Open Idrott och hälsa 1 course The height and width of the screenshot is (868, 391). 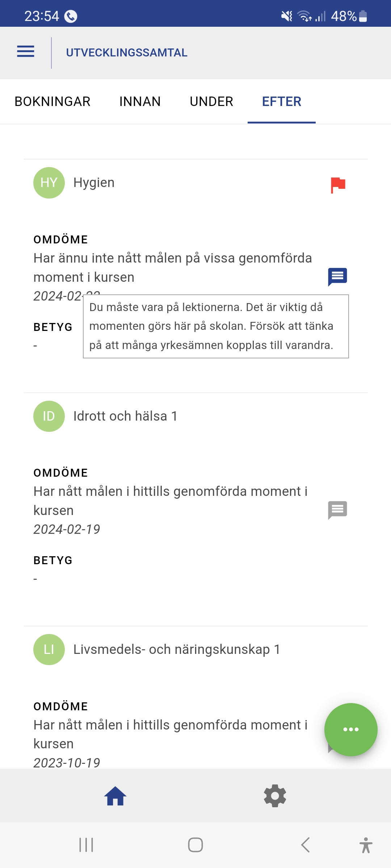coord(125,416)
